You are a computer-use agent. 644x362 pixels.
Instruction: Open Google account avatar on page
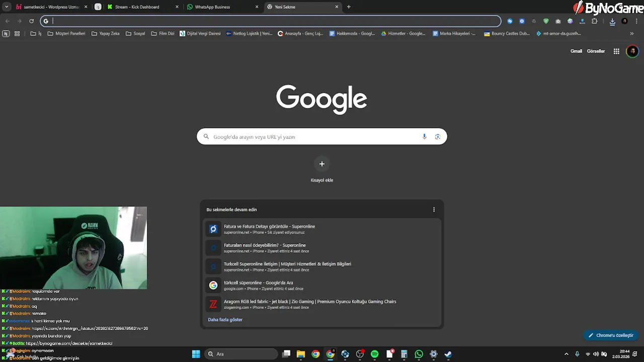[x=632, y=51]
